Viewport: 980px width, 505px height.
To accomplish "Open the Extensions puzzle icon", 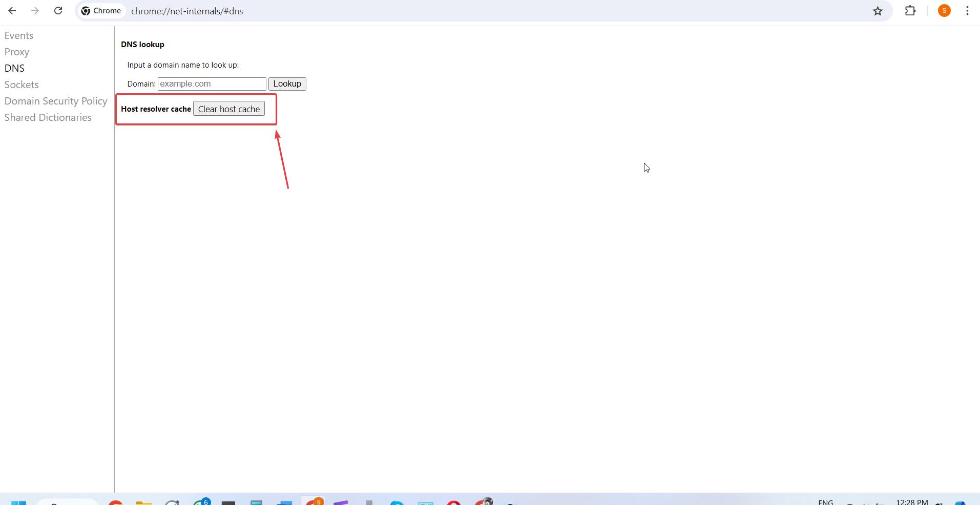I will (x=910, y=11).
